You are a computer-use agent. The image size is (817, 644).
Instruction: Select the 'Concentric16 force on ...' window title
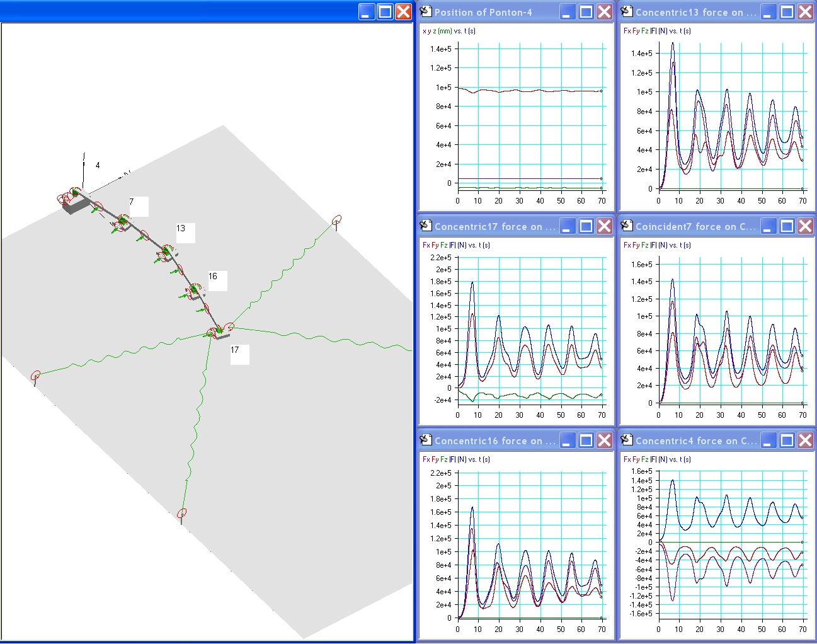pyautogui.click(x=495, y=440)
